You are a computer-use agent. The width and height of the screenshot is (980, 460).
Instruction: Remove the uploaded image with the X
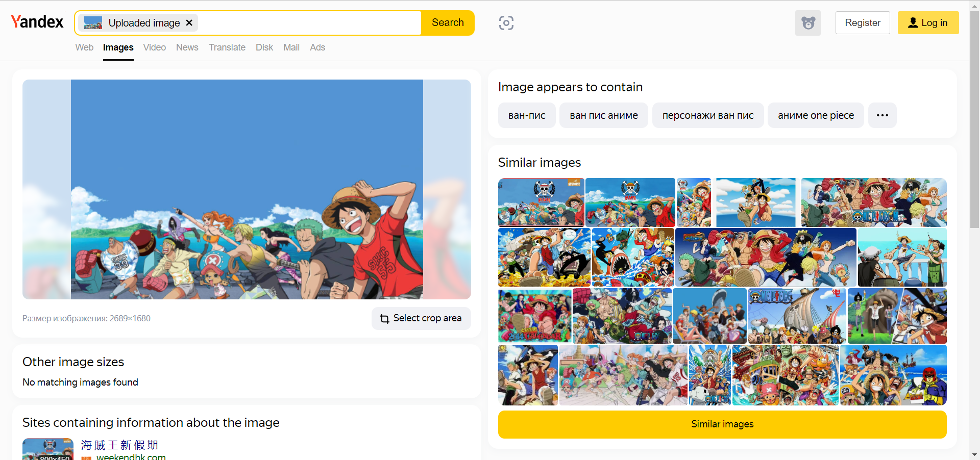pos(189,23)
